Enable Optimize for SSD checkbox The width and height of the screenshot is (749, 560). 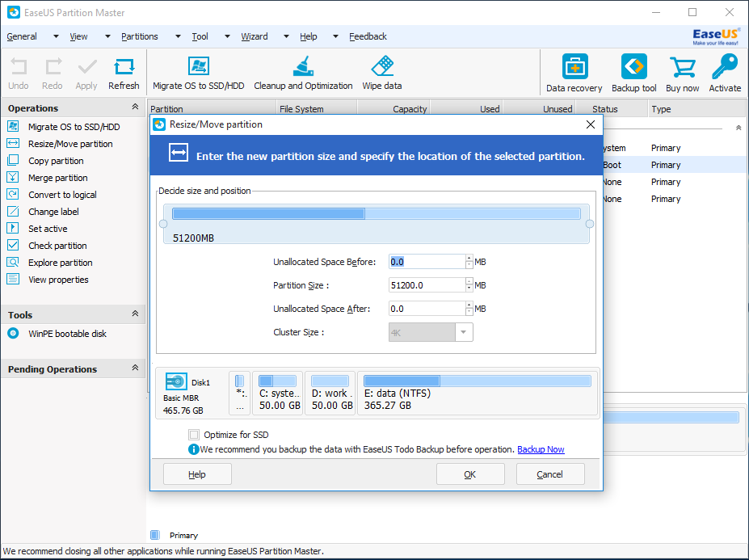(193, 435)
